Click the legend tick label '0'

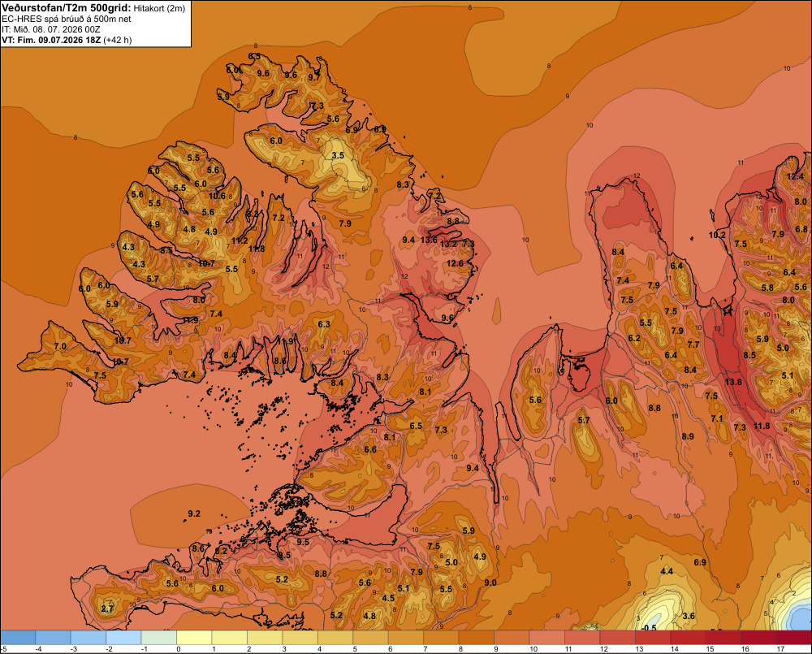(179, 649)
